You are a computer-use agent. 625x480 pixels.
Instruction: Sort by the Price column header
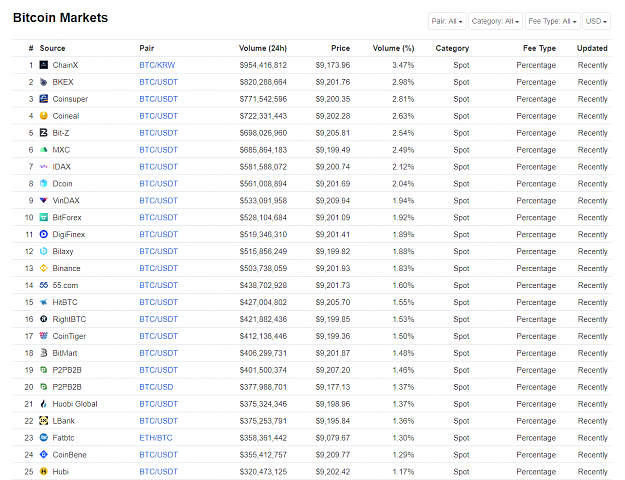(x=340, y=48)
